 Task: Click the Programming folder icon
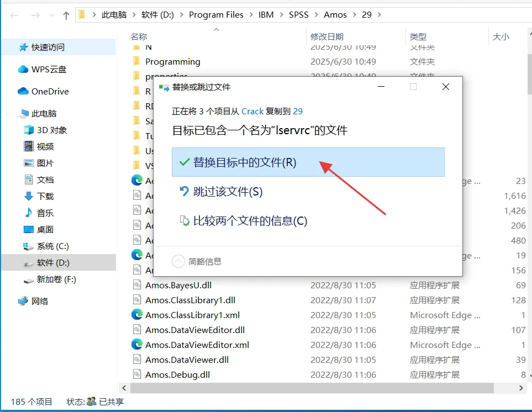click(136, 61)
